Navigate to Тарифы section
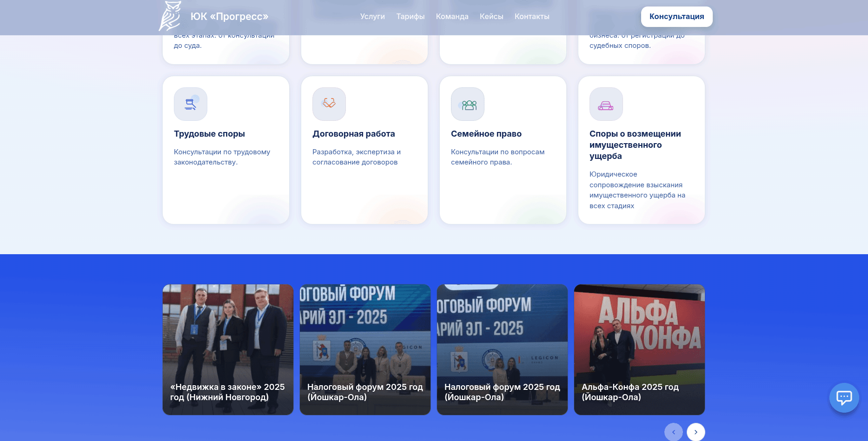 tap(410, 17)
